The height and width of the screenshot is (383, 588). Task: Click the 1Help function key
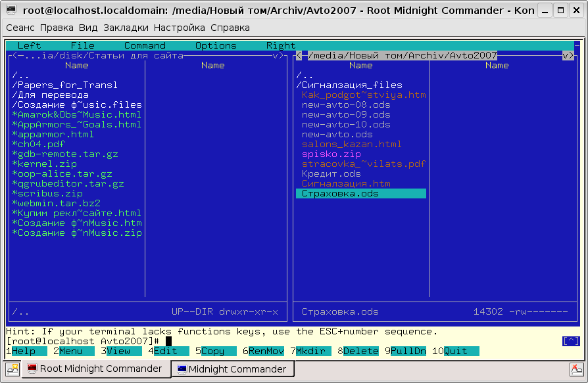[x=26, y=351]
